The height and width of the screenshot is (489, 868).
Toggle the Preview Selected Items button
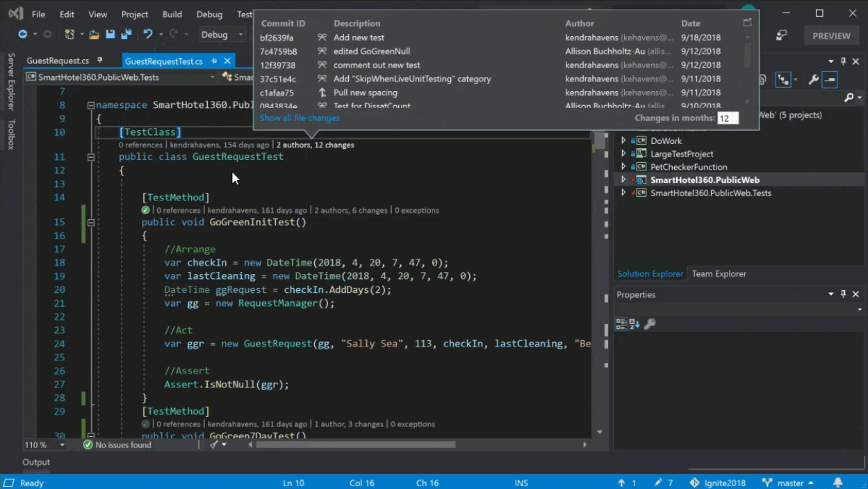click(x=830, y=80)
